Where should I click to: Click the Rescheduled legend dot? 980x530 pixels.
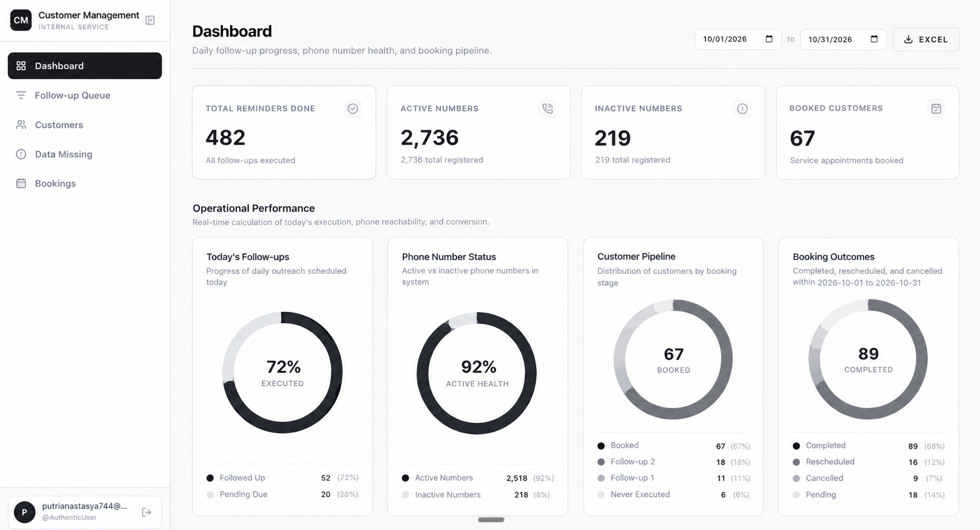[796, 462]
